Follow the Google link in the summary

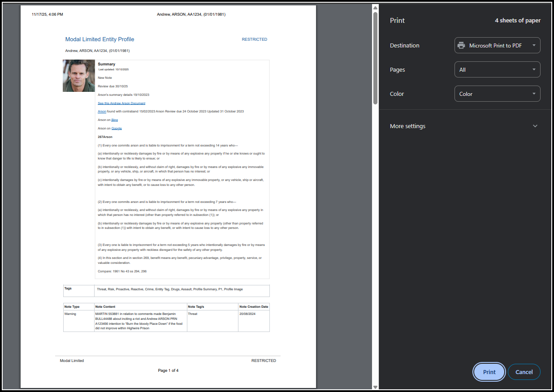point(117,129)
